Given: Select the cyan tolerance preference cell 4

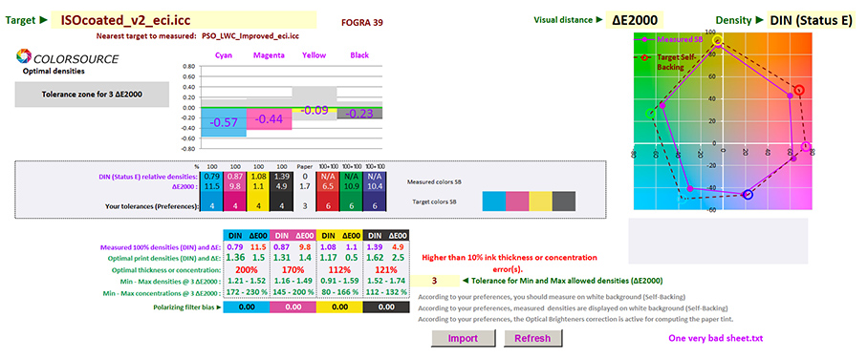Looking at the screenshot, I should (211, 206).
